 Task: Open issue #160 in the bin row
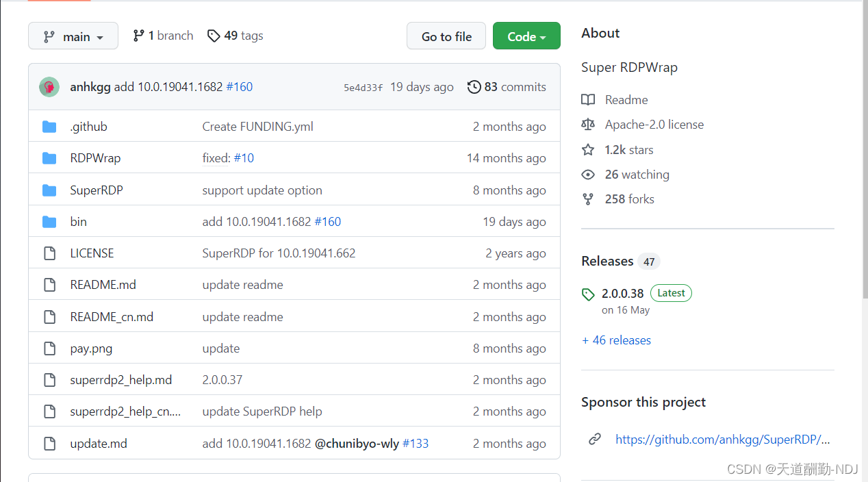click(327, 222)
